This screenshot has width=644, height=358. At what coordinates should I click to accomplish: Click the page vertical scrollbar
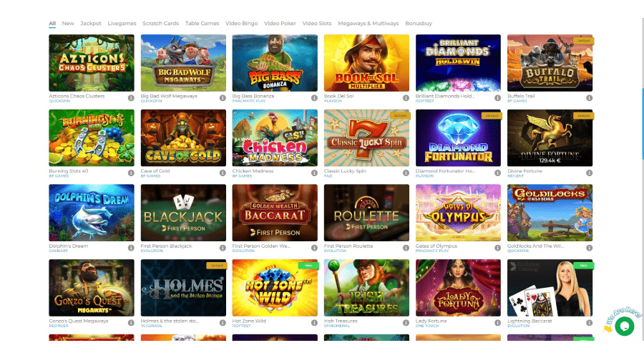643,123
